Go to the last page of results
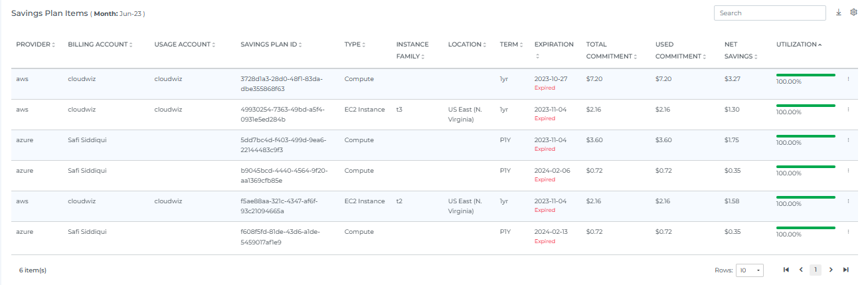The image size is (868, 285). 845,270
